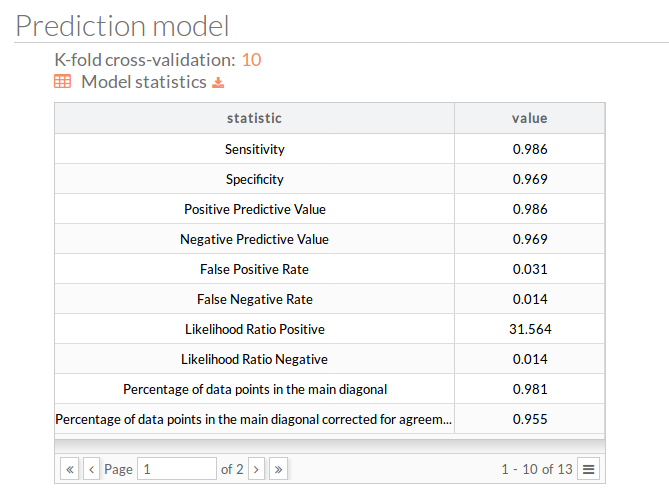The image size is (669, 494).
Task: Click the orange table icon beside Model statistics
Action: click(x=62, y=81)
